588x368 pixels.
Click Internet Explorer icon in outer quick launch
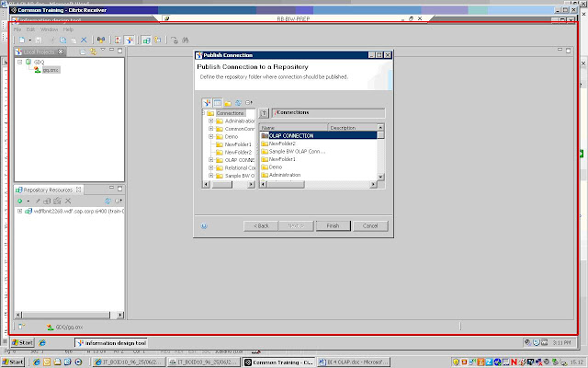[37, 362]
